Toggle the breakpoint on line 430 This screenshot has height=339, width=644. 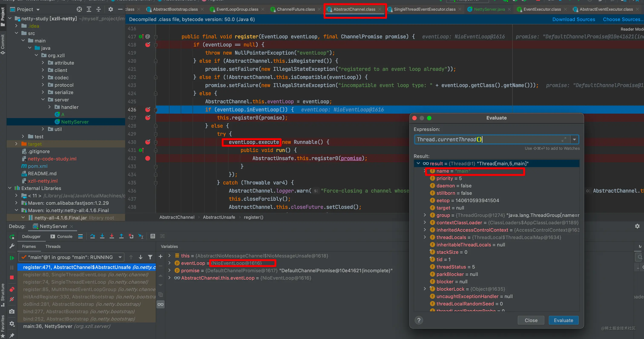[148, 142]
